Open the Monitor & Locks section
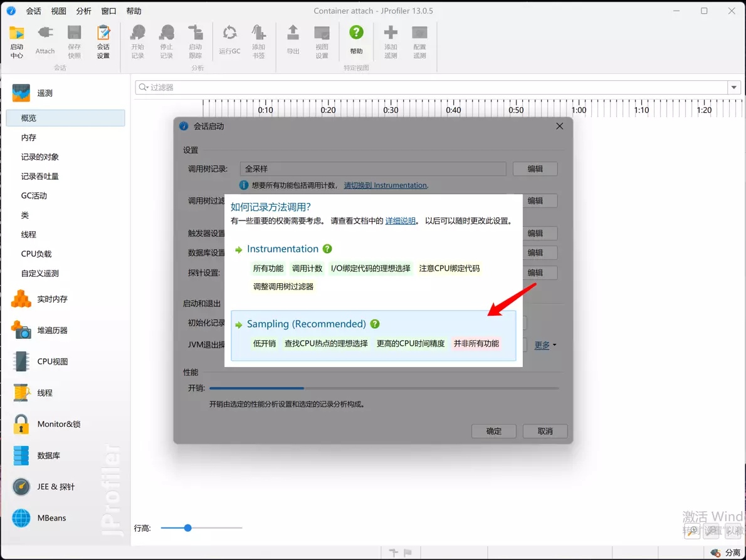 click(x=58, y=424)
